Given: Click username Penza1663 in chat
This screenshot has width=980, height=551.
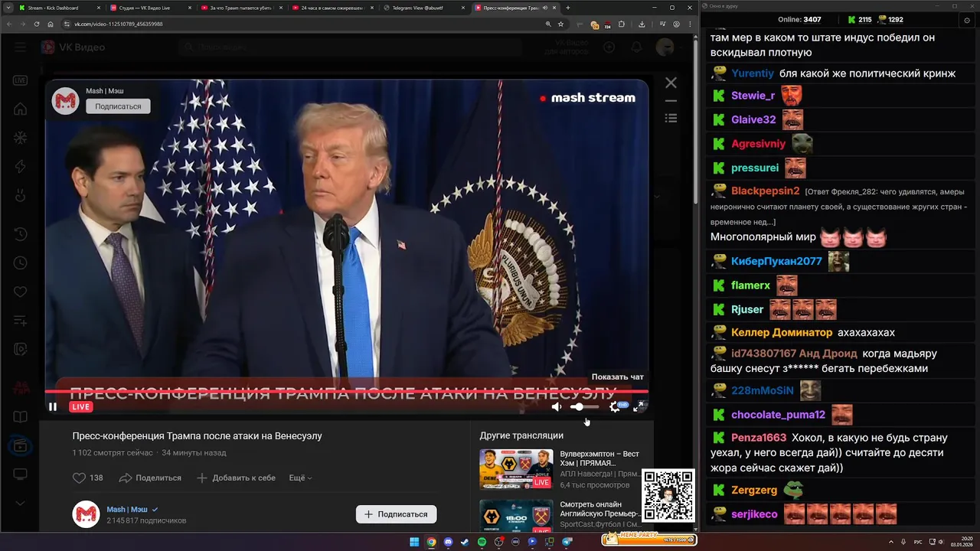Looking at the screenshot, I should tap(759, 438).
